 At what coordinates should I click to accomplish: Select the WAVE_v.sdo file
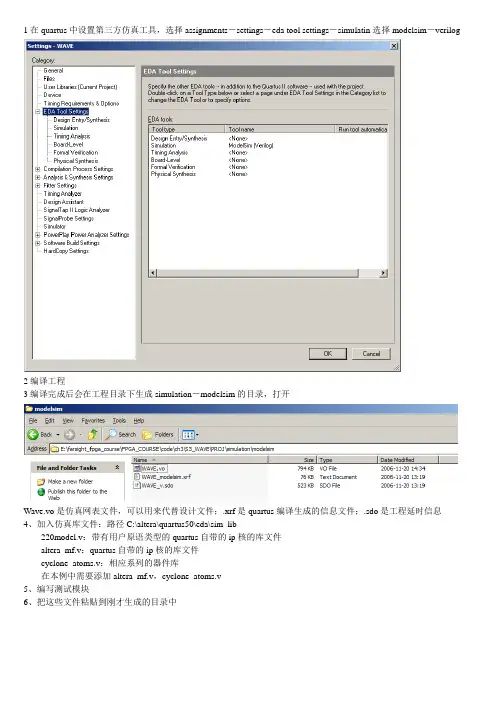pos(154,485)
